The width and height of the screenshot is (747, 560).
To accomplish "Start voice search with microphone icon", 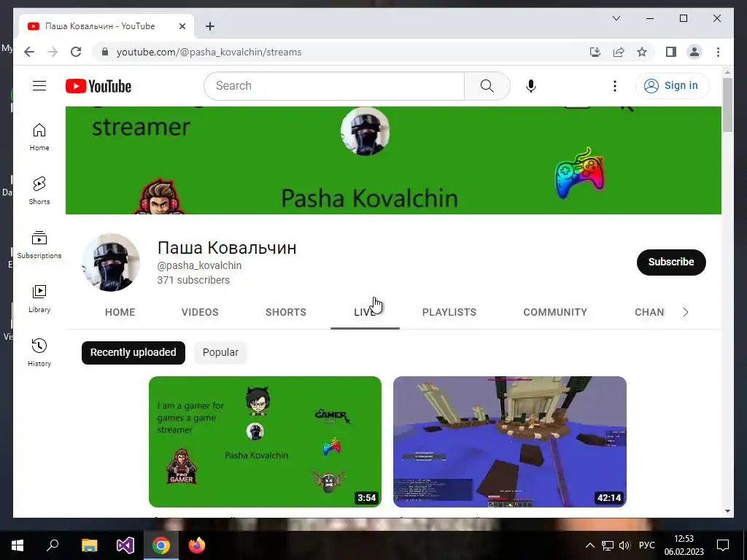I will pos(531,86).
